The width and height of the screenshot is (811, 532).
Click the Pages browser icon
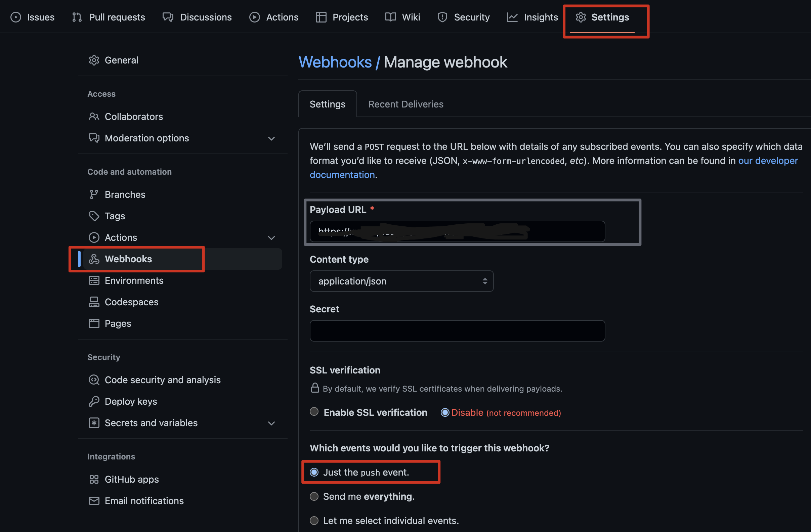tap(94, 323)
